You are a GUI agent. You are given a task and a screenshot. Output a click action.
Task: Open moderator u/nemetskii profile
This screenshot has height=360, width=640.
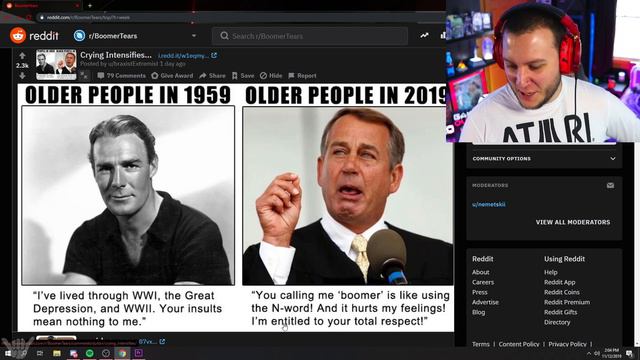pyautogui.click(x=489, y=204)
